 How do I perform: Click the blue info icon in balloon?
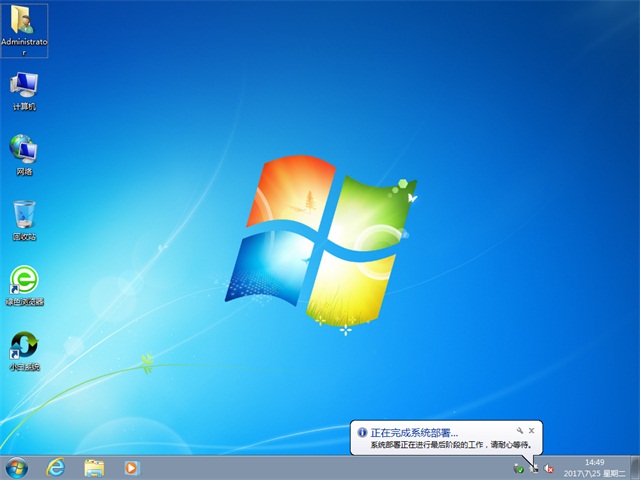[x=362, y=432]
